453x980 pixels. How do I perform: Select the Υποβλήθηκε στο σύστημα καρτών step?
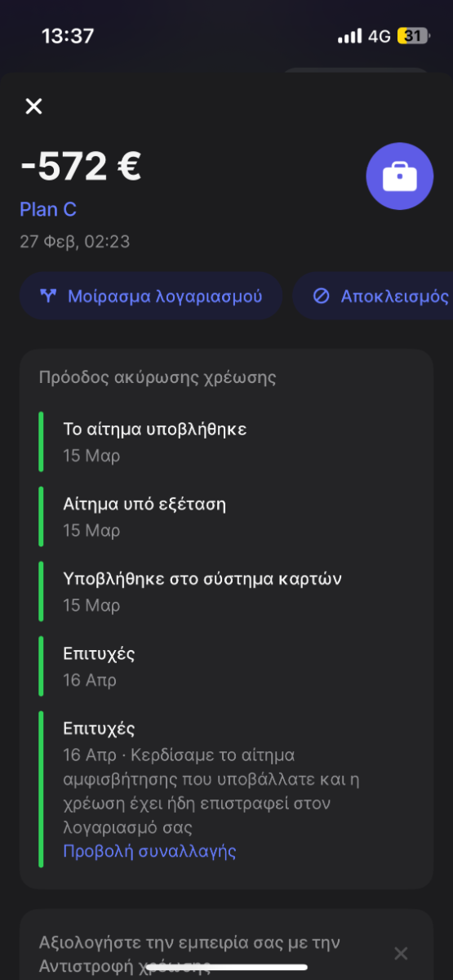pos(226,592)
